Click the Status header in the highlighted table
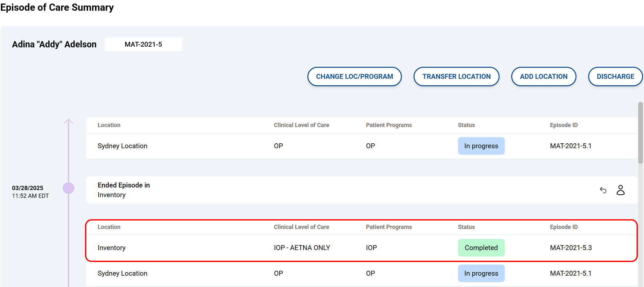Screen dimensions: 644x287 point(466,227)
